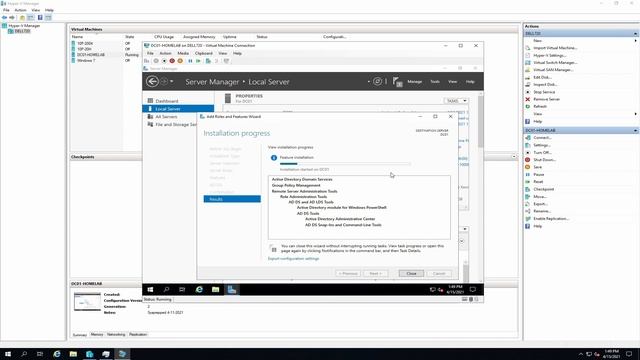Click Reset action in Actions pane
The width and height of the screenshot is (640, 360).
tap(538, 182)
